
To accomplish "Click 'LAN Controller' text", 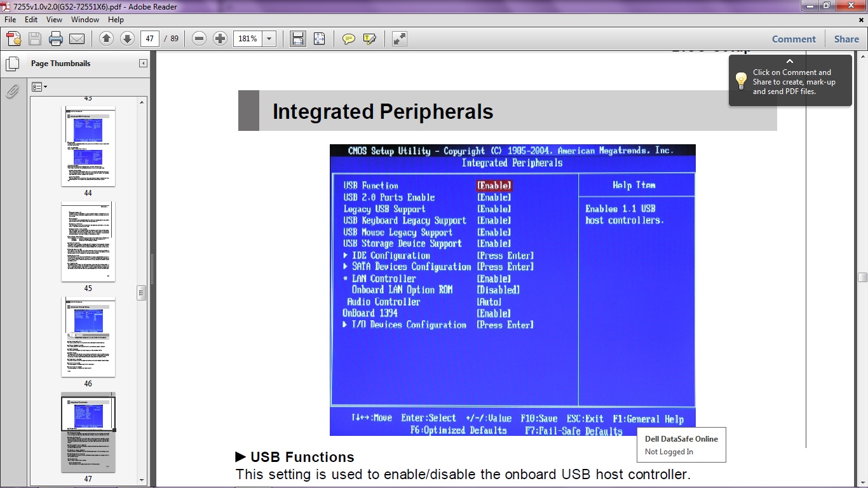I will click(384, 278).
